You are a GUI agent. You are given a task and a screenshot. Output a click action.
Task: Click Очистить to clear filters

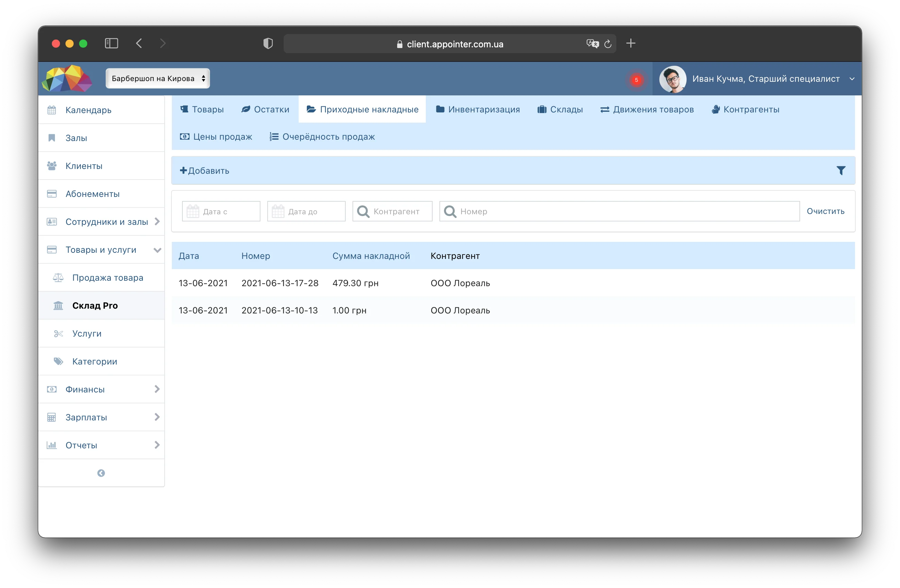(x=825, y=211)
